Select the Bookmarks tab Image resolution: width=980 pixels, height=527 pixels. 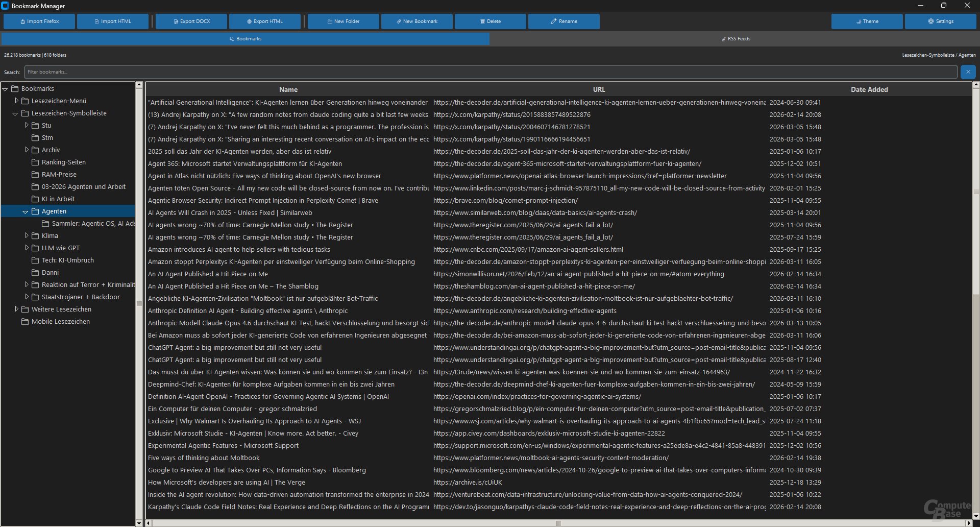tap(246, 39)
